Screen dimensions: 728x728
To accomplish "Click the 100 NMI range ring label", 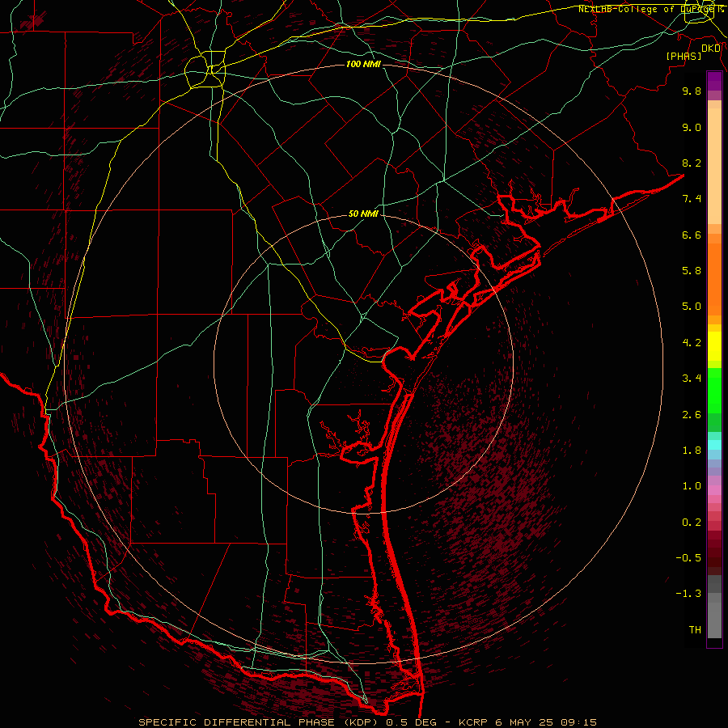I will 363,64.
